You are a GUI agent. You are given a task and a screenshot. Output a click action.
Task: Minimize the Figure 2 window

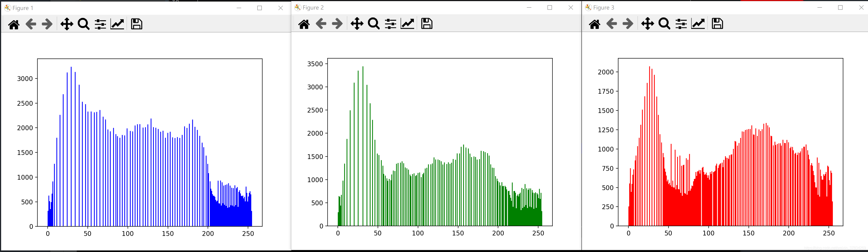pyautogui.click(x=529, y=7)
